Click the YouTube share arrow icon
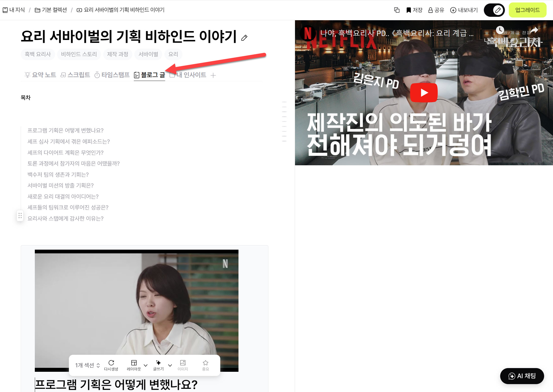Viewport: 553px width, 392px height. click(x=534, y=30)
